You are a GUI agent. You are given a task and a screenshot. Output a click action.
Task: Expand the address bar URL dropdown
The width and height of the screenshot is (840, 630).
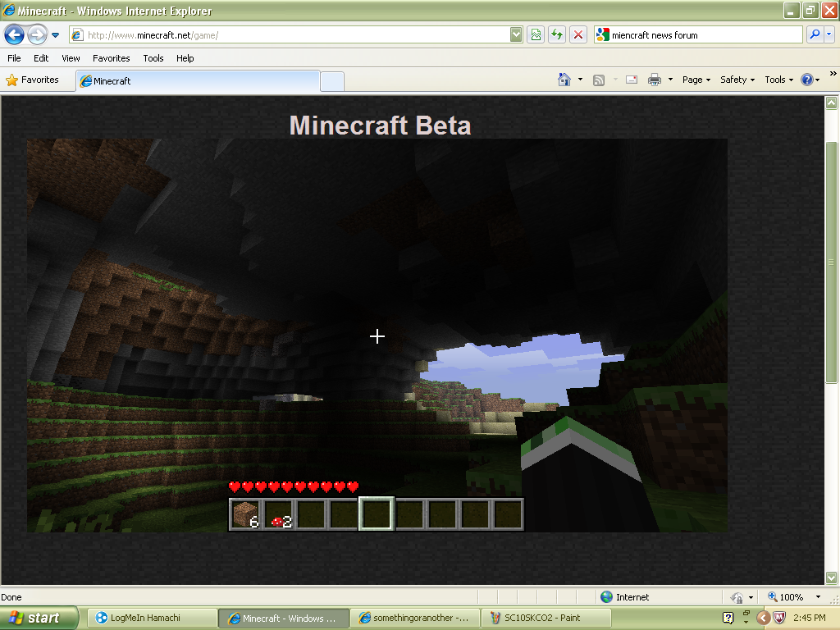point(516,35)
